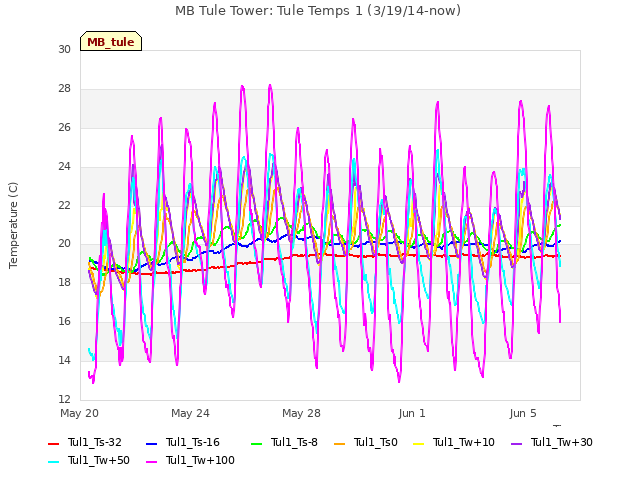
Task: Click the cyan Tul1_Tw+50 legend swatch
Action: 53,462
